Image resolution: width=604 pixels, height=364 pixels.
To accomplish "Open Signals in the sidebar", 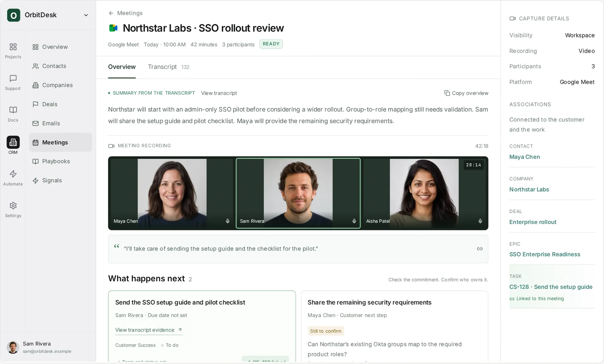I will 60,181.
